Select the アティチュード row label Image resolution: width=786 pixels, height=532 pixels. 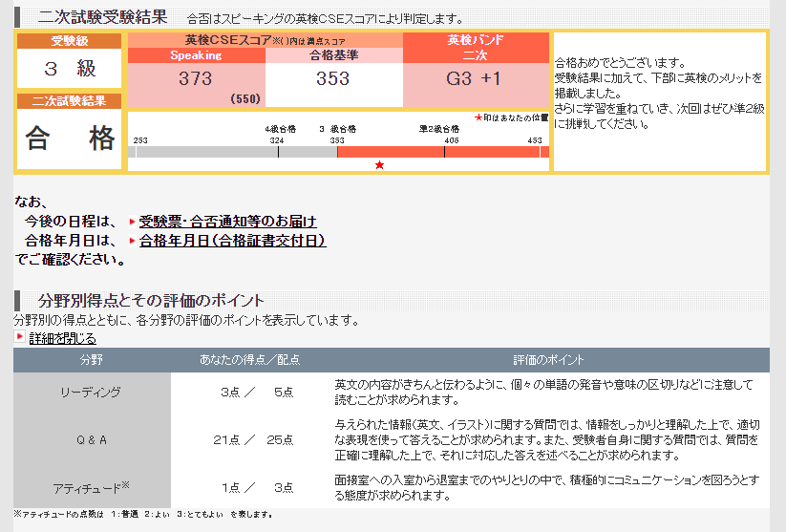tap(92, 487)
